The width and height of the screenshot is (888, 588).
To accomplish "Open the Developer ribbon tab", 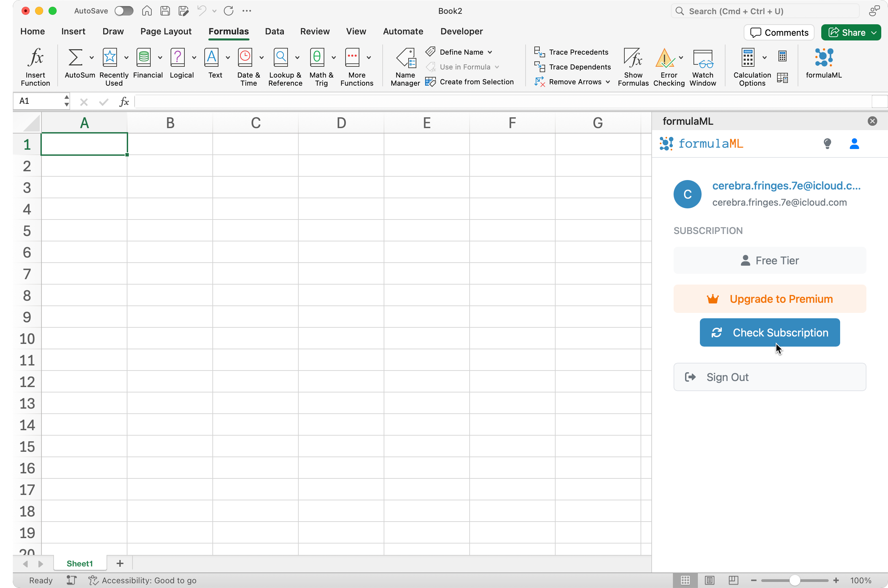I will click(461, 31).
